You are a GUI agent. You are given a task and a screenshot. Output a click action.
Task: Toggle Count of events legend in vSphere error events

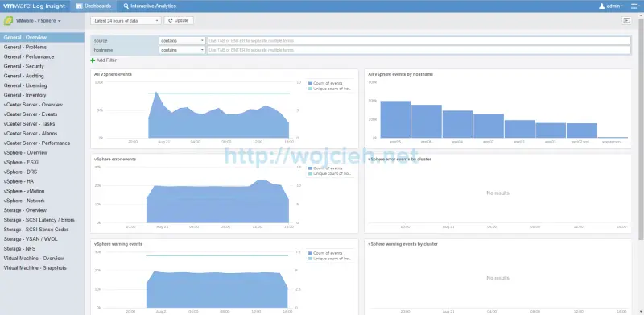tap(325, 168)
